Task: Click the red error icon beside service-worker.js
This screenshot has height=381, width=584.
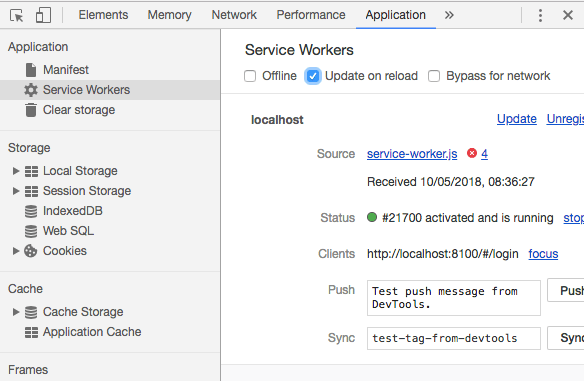Action: [472, 153]
